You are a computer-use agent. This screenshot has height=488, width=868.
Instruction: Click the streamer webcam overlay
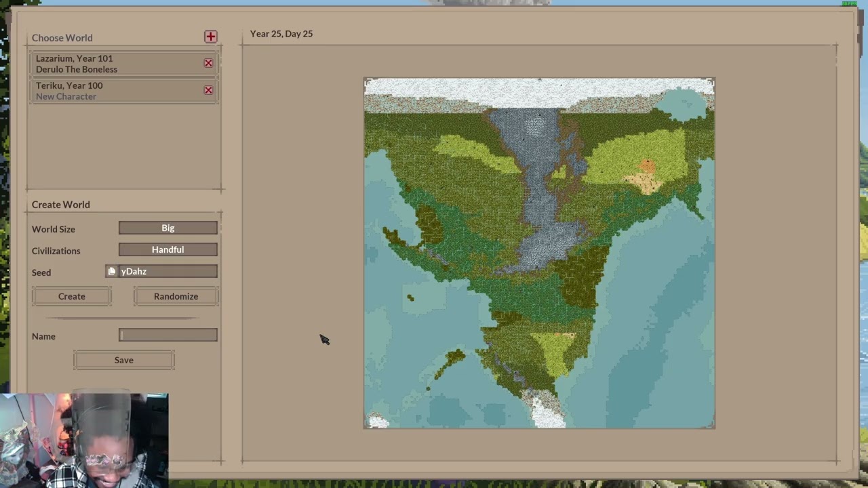[84, 441]
